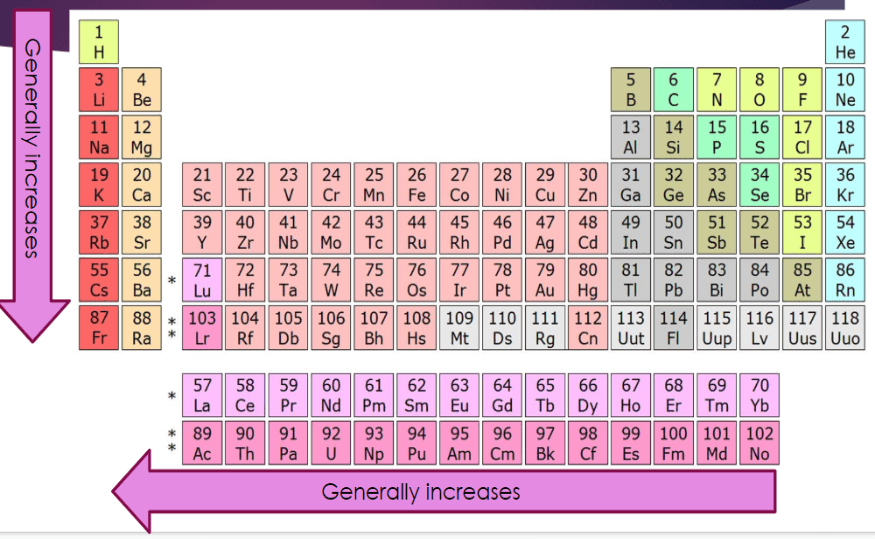Click the Iron (Fe) element cell
This screenshot has width=875, height=539.
(417, 185)
